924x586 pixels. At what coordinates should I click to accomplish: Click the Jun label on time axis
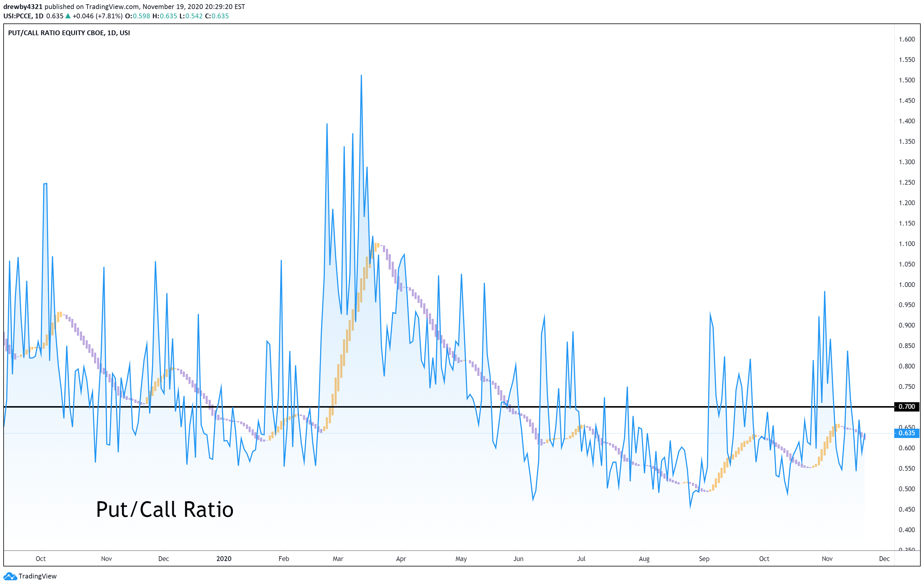click(518, 559)
